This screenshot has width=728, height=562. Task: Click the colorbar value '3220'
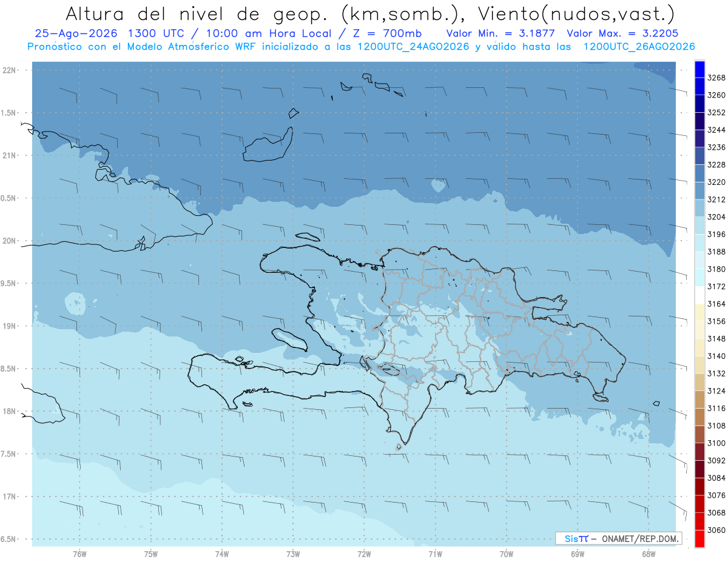716,182
